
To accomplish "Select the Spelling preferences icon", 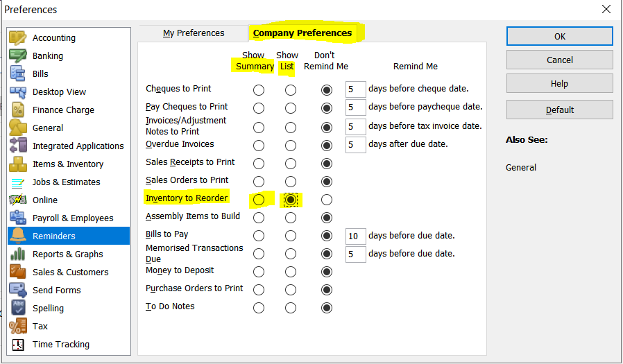I will point(18,308).
